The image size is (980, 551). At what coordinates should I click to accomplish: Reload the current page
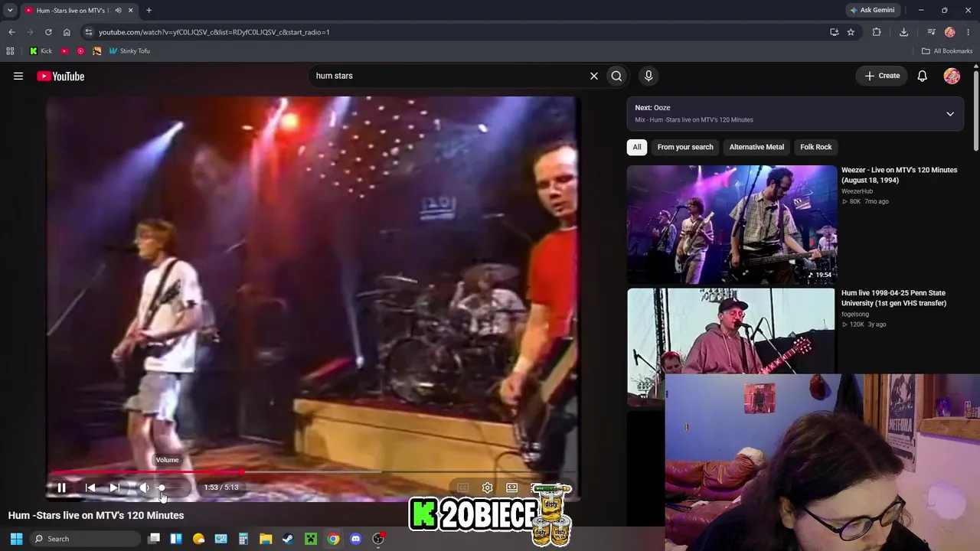pos(48,32)
